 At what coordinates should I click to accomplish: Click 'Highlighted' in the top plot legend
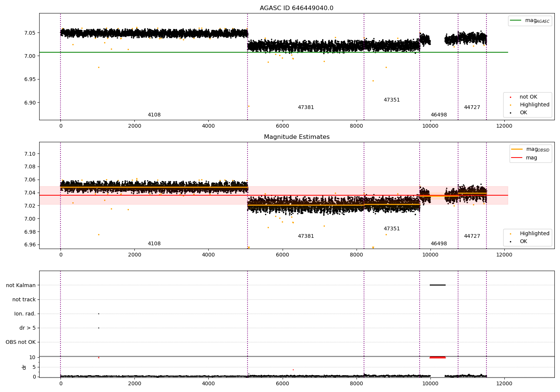pos(534,105)
